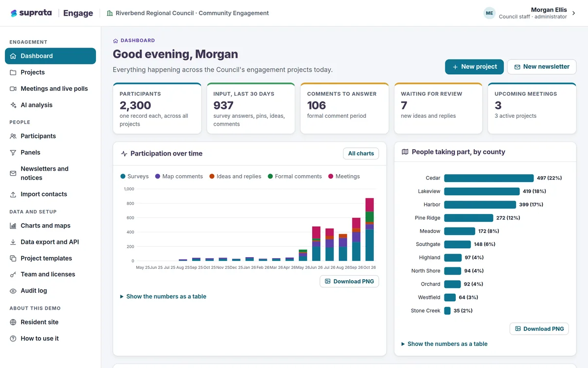Click the Audit log eye icon
Screen dimensions: 588x368
point(13,291)
